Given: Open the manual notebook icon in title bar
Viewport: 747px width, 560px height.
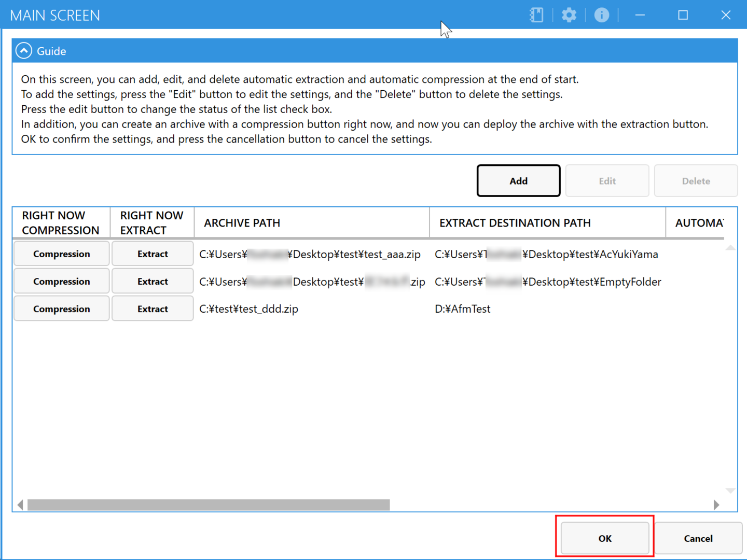Looking at the screenshot, I should (536, 15).
